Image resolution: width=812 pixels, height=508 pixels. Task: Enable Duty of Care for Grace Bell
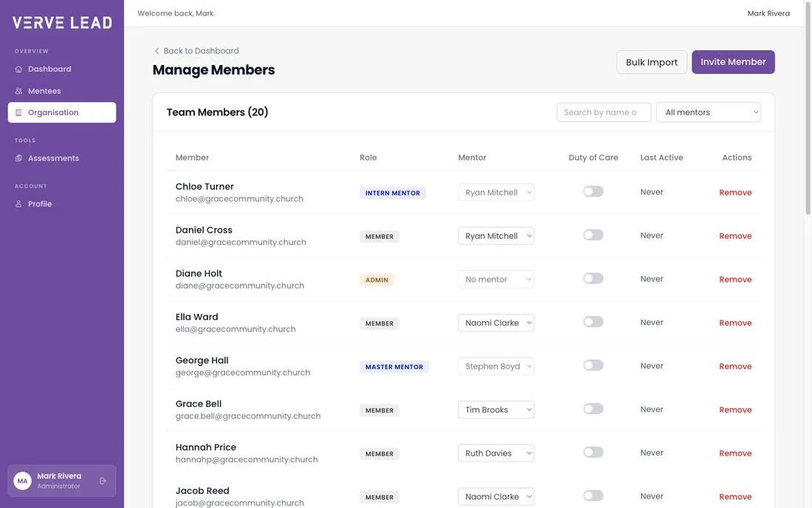593,409
